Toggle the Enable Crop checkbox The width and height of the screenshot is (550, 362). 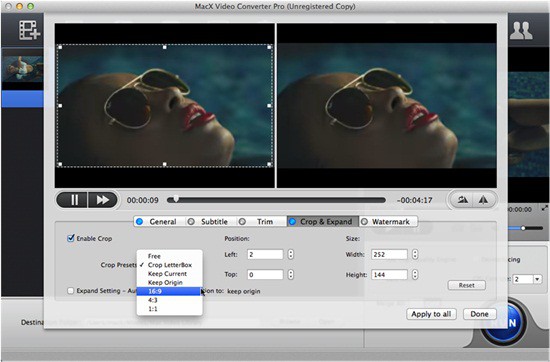[71, 238]
